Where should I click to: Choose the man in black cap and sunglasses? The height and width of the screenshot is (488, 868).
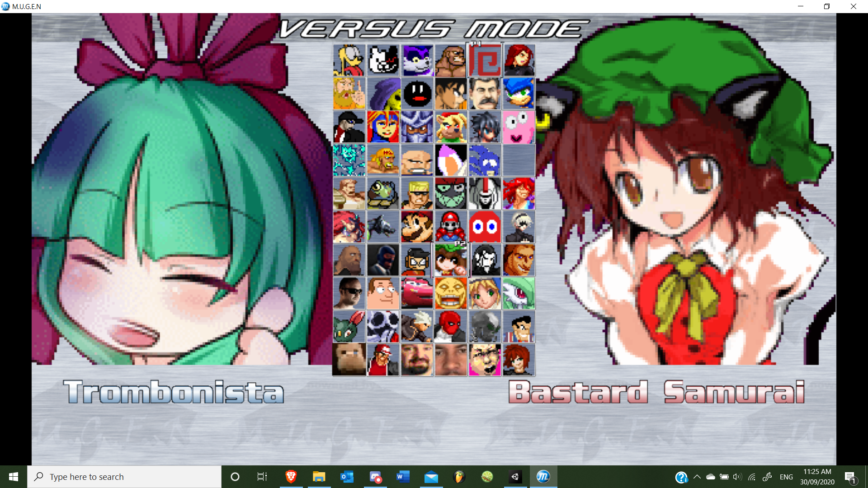tap(349, 127)
